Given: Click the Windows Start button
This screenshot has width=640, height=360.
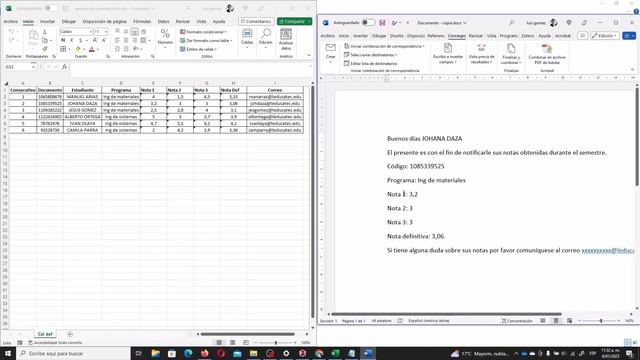Looking at the screenshot, I should point(8,353).
